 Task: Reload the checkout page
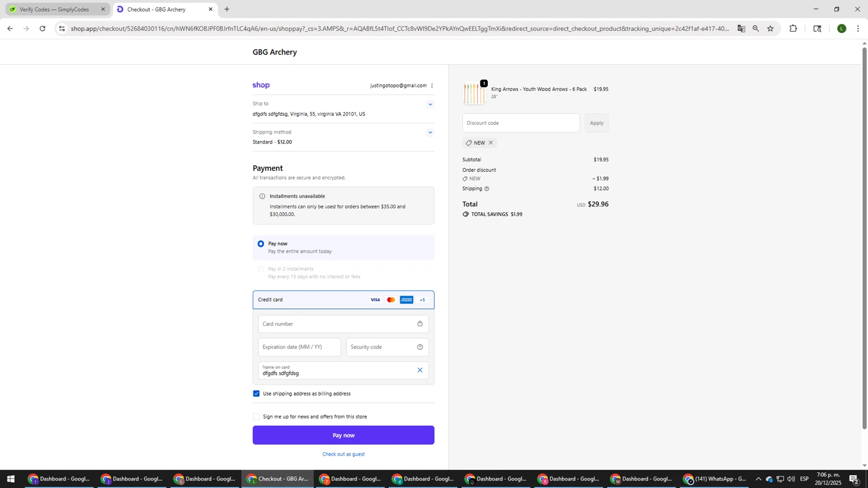pos(42,28)
